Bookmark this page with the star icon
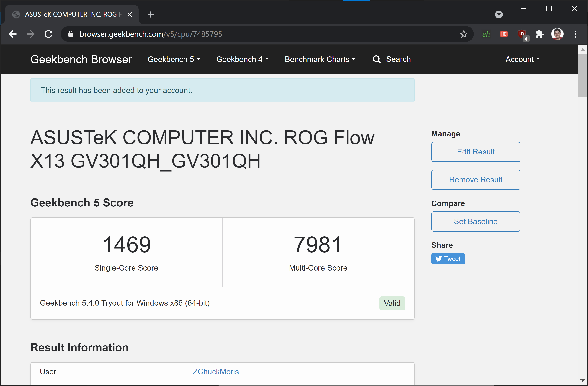The height and width of the screenshot is (386, 588). tap(464, 34)
